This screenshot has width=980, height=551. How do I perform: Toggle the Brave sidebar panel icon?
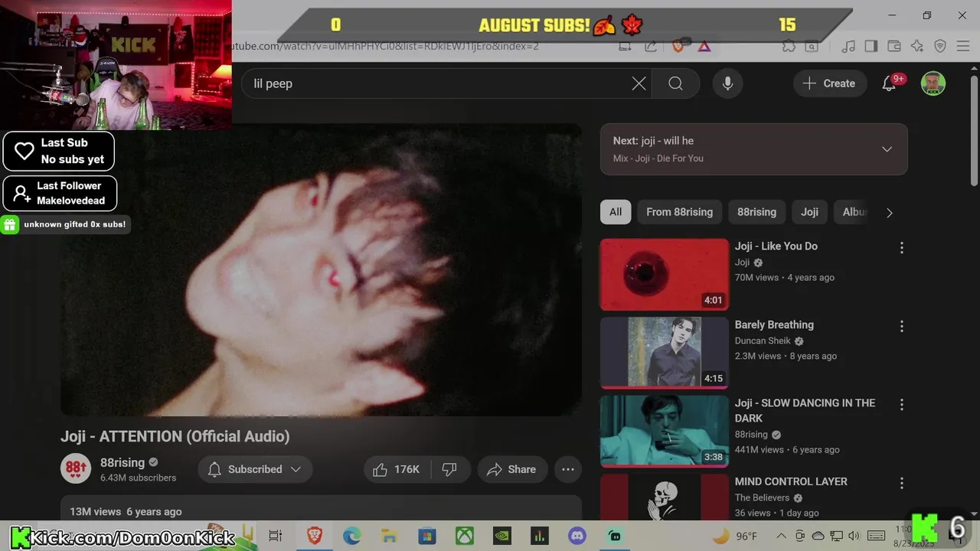(x=871, y=46)
